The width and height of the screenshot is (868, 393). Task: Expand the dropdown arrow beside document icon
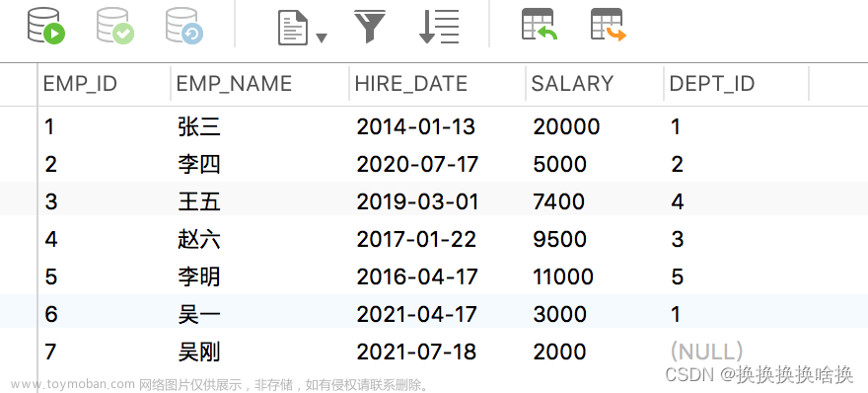pyautogui.click(x=322, y=38)
